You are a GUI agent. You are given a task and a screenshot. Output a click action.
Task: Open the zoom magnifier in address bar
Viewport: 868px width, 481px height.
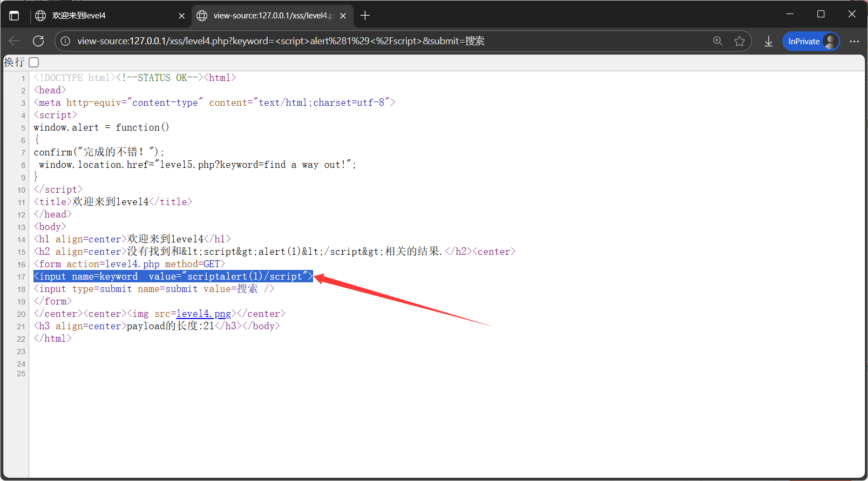pos(718,41)
